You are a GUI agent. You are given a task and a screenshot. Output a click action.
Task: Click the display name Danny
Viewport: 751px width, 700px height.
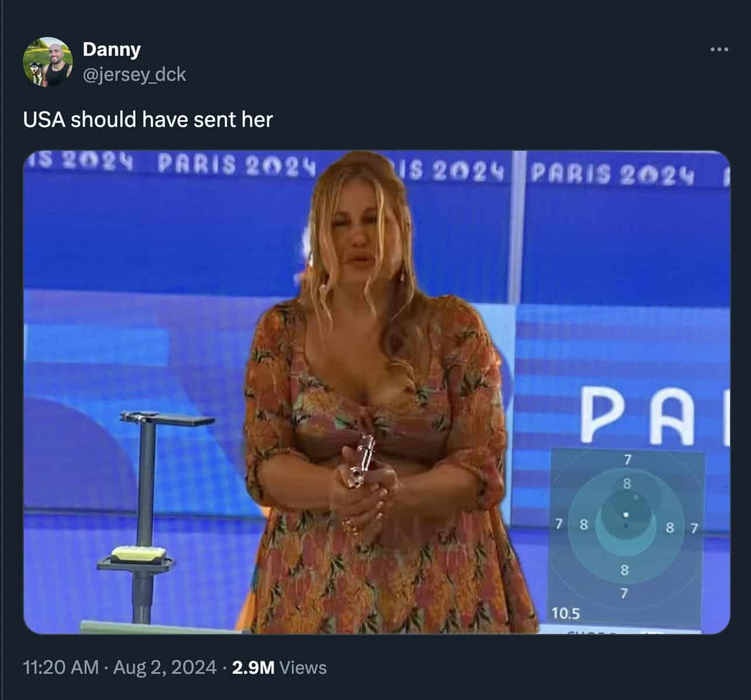pos(111,49)
